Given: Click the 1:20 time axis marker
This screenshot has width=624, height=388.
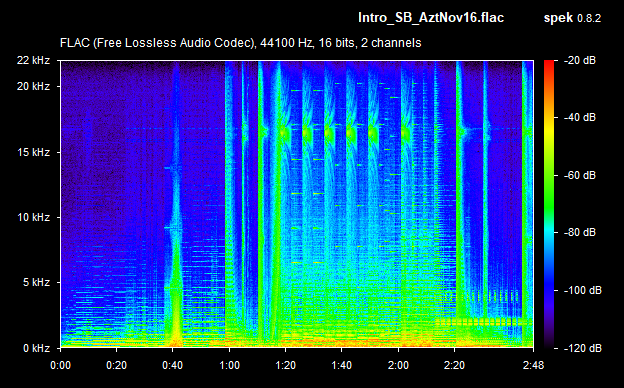Looking at the screenshot, I should click(x=285, y=365).
